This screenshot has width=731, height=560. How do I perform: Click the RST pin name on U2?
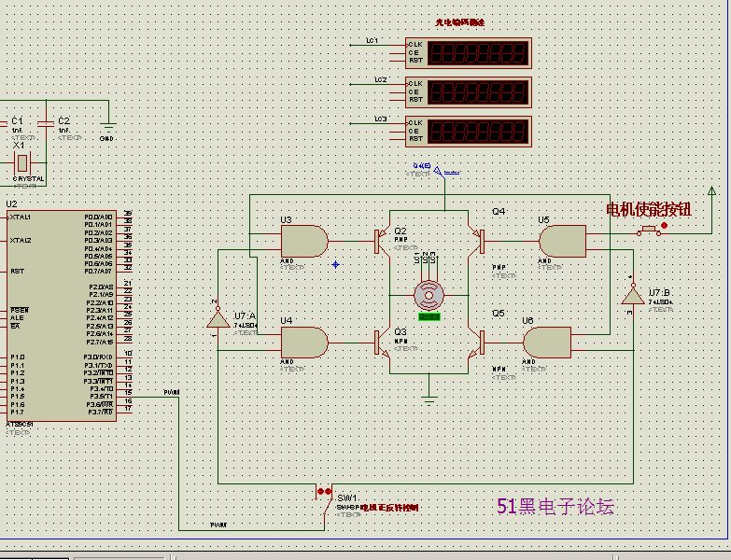coord(17,272)
